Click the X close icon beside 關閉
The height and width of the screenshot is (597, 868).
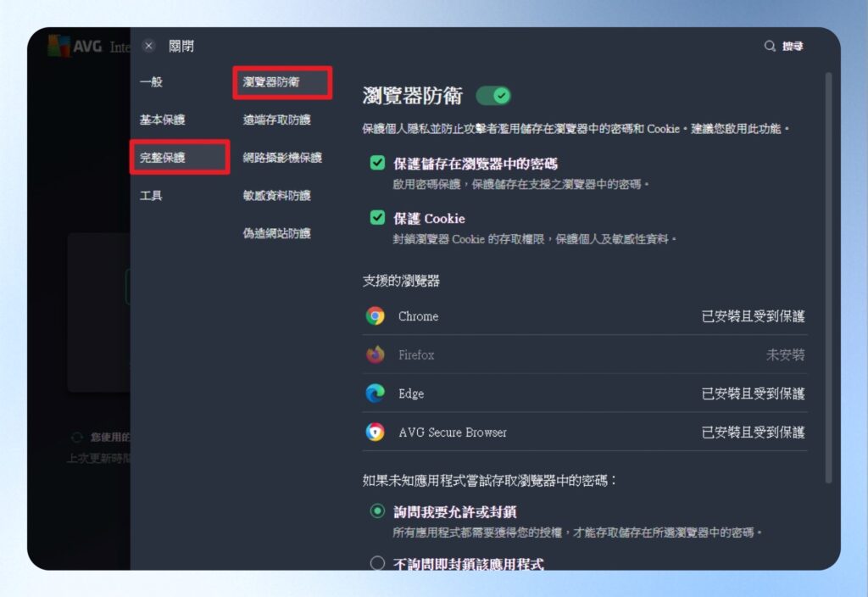(x=148, y=46)
